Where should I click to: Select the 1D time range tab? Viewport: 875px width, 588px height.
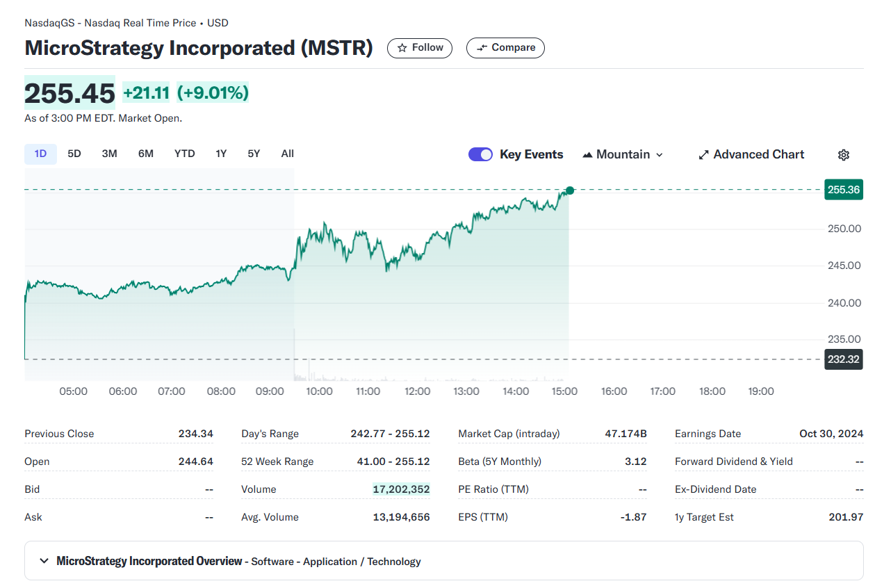pyautogui.click(x=40, y=154)
